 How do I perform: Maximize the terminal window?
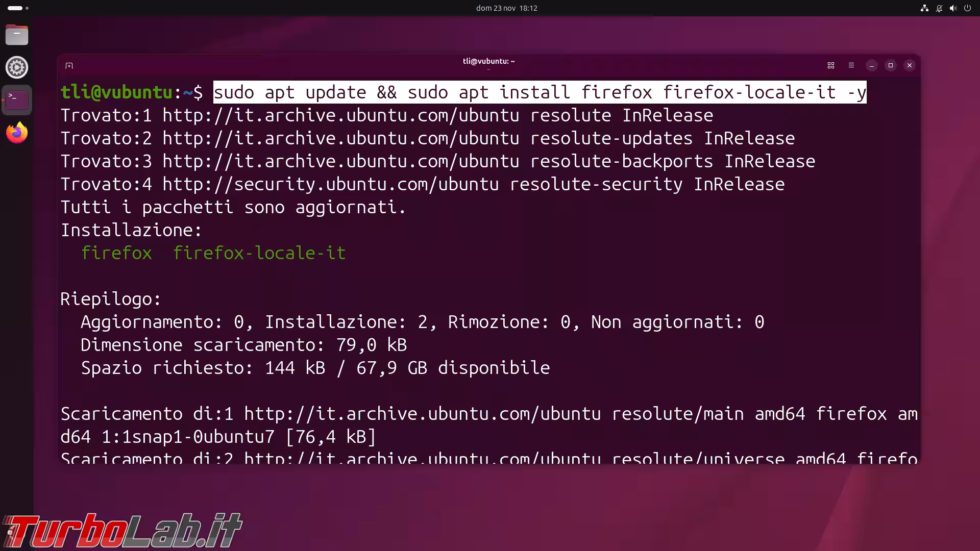(891, 65)
